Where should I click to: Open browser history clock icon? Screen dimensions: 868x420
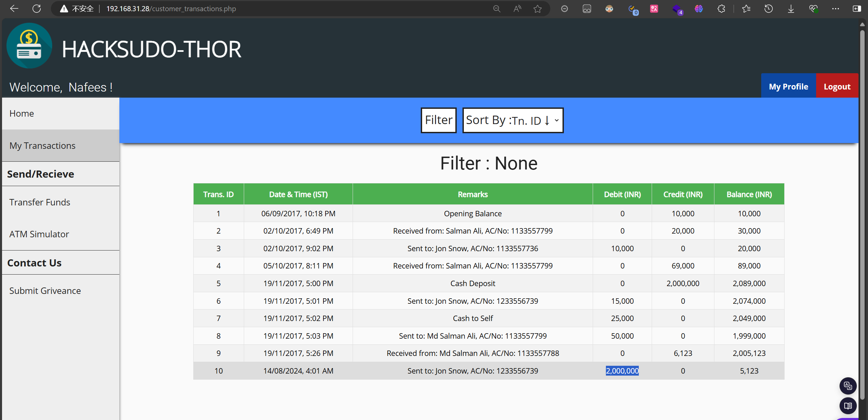pos(769,8)
